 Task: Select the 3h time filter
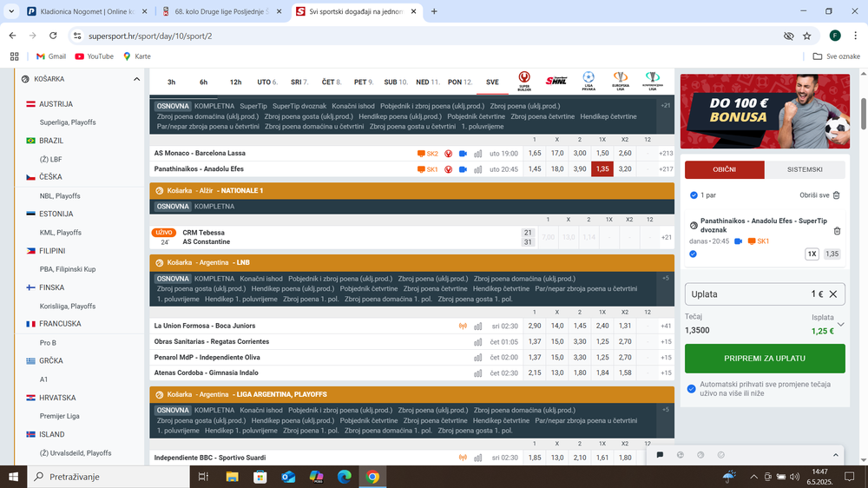tap(171, 82)
